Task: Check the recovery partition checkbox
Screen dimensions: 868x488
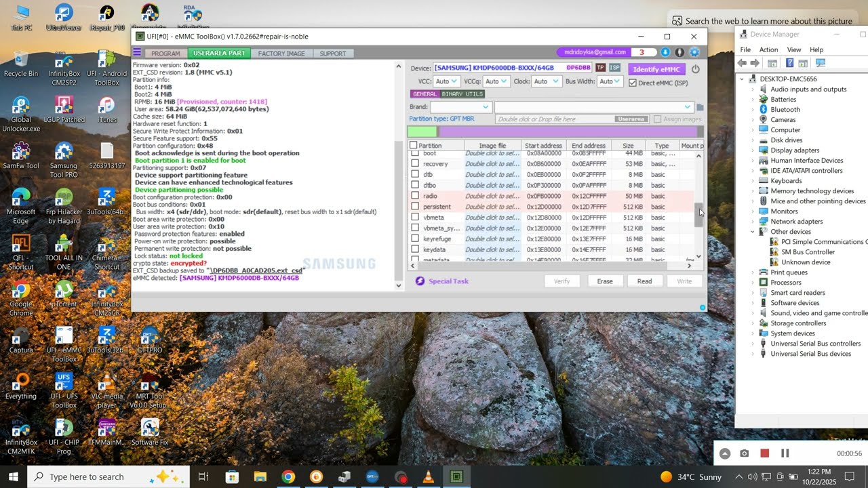Action: [415, 164]
